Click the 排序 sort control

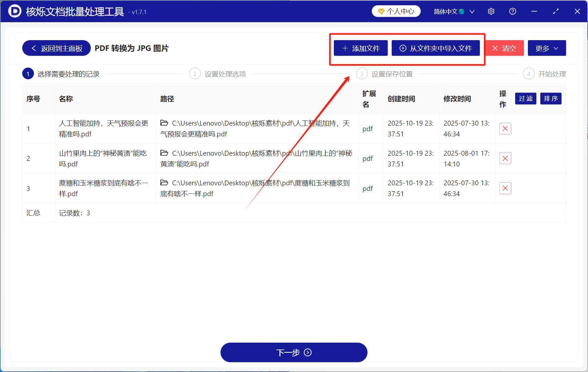[550, 99]
